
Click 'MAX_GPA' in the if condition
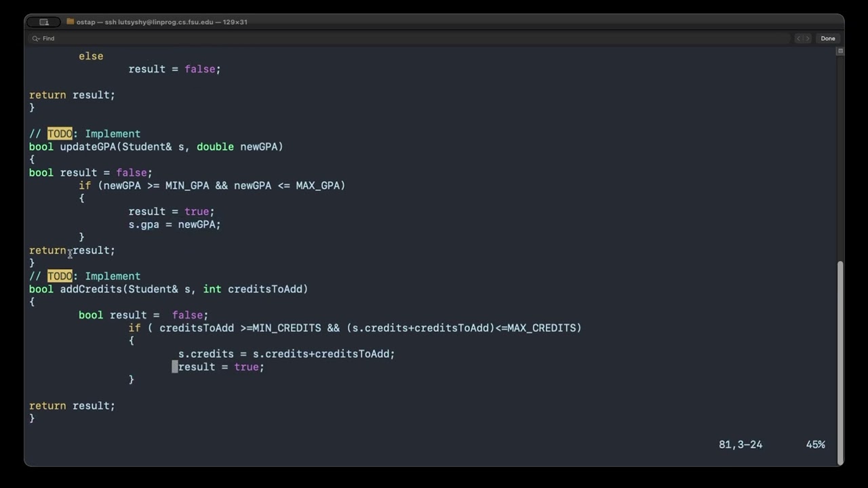tap(317, 185)
